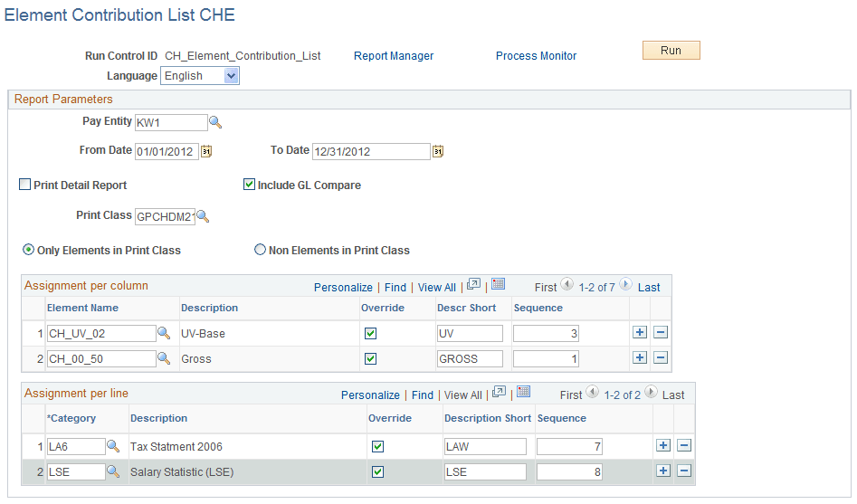This screenshot has width=857, height=504.
Task: Edit Element Name field CH_00_50
Action: pyautogui.click(x=101, y=358)
